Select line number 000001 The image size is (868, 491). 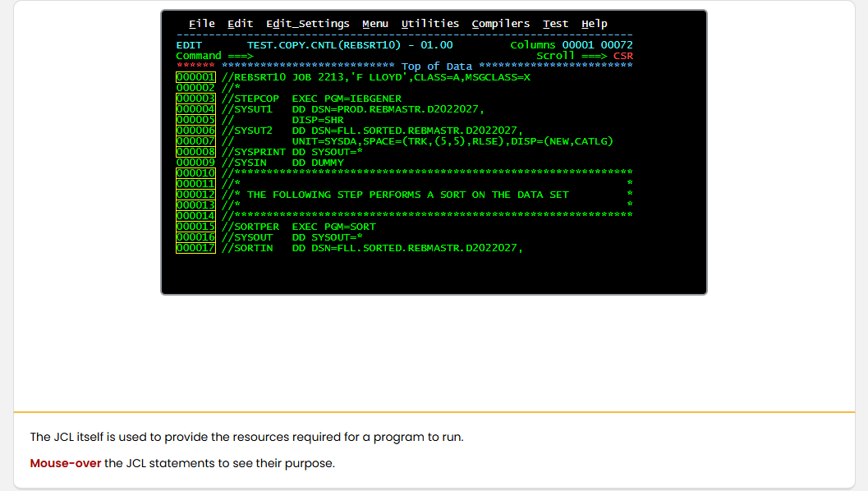coord(195,77)
